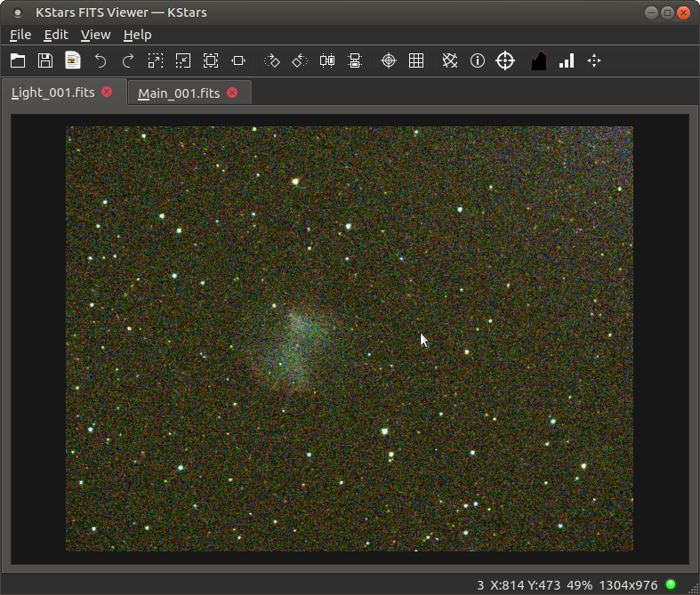Click the green status LED indicator
Screen dimensions: 700x595
coord(671,584)
